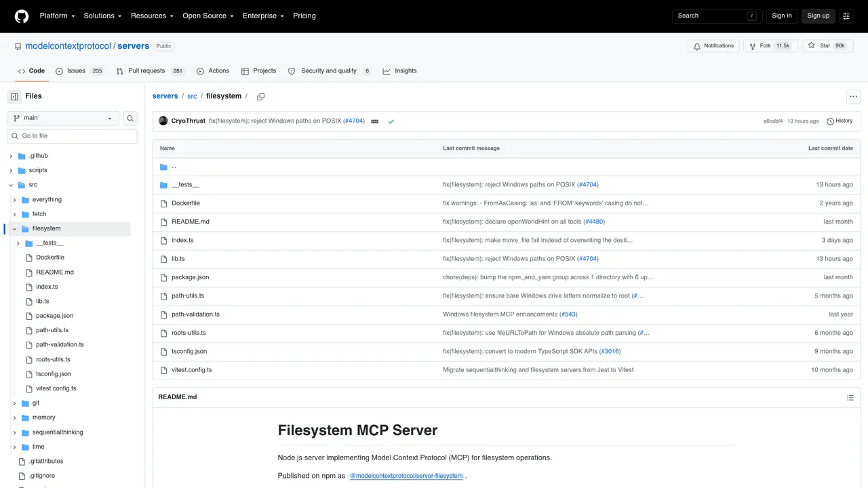
Task: Click the repository book icon
Action: coord(18,46)
